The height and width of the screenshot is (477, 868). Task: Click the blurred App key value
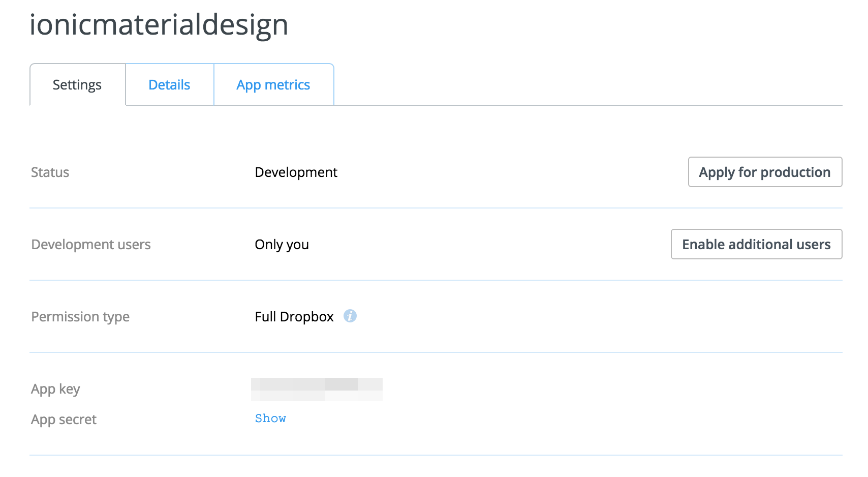[317, 390]
